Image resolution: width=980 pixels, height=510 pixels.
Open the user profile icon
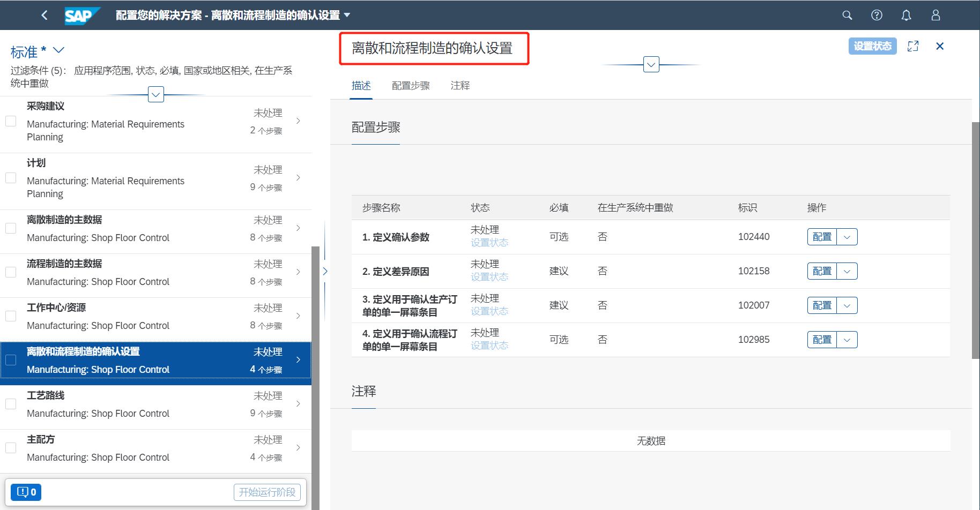pyautogui.click(x=936, y=15)
